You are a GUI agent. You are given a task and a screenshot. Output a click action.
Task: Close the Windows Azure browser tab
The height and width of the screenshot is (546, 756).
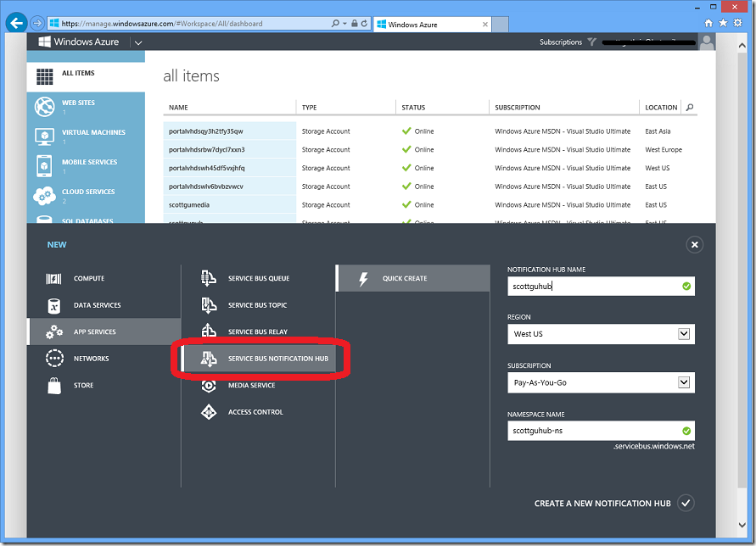[x=484, y=24]
